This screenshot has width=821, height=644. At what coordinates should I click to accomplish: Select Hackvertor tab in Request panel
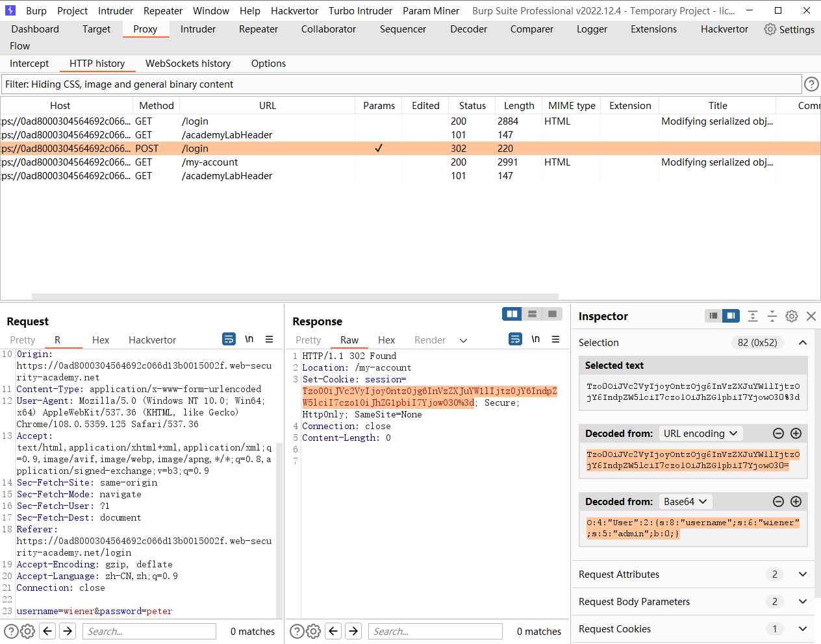pos(152,340)
